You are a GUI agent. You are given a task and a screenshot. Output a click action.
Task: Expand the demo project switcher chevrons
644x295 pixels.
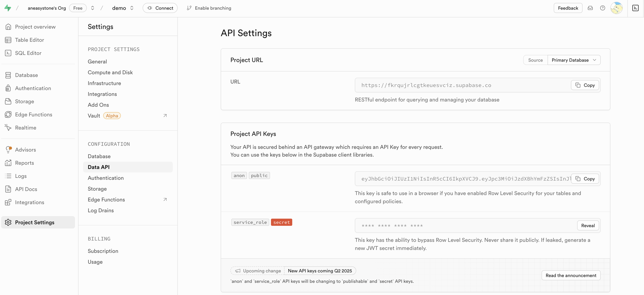pyautogui.click(x=132, y=8)
